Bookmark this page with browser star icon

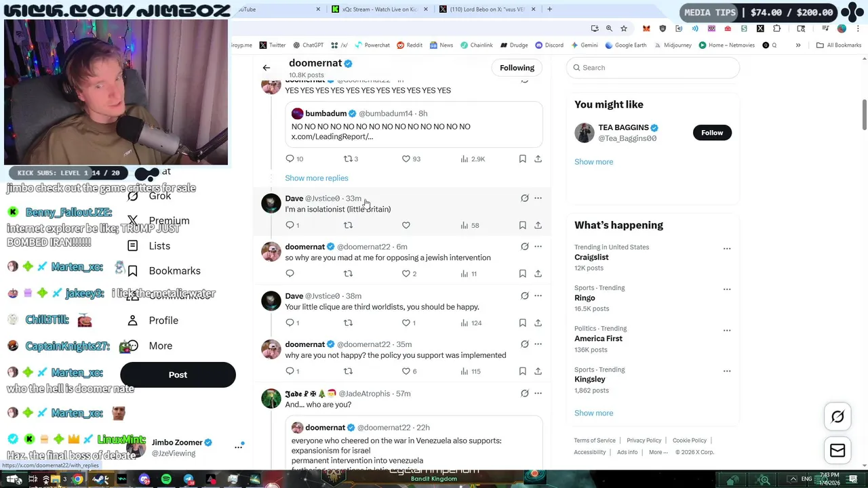click(x=624, y=28)
